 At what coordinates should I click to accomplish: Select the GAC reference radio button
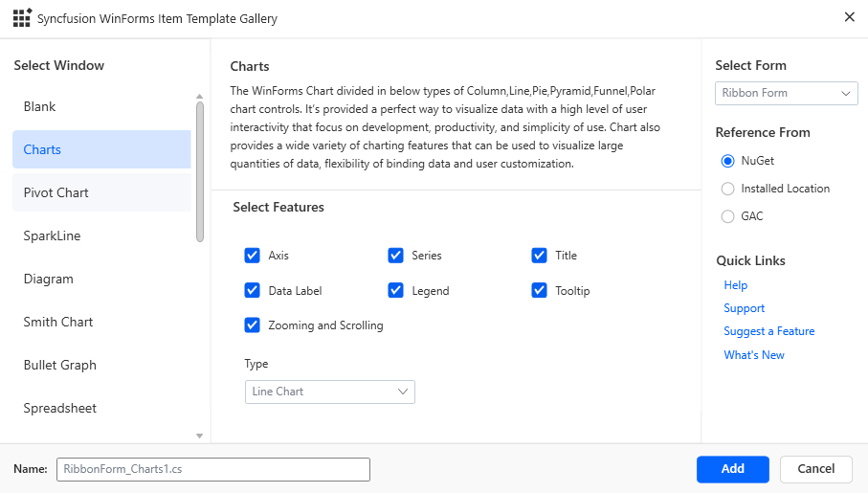tap(727, 216)
